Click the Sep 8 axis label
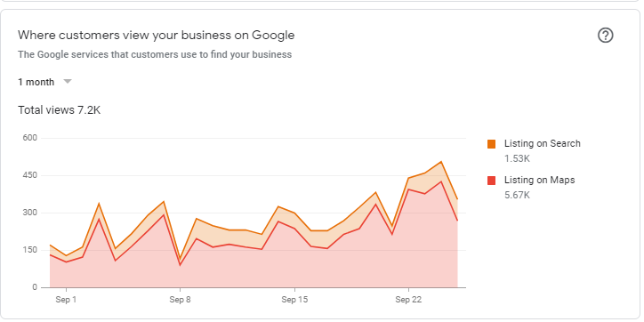 click(x=180, y=300)
